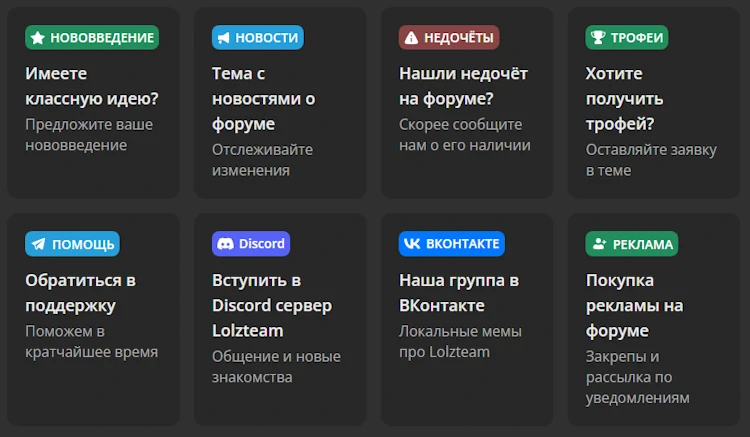Open 'Покупка рекламы на форуме' heading
750x437 pixels.
pos(635,305)
